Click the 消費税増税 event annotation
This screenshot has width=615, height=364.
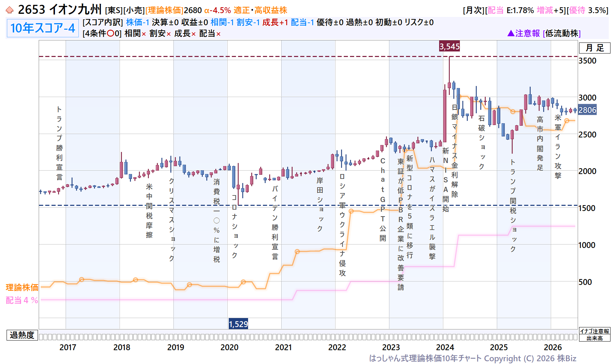[217, 221]
